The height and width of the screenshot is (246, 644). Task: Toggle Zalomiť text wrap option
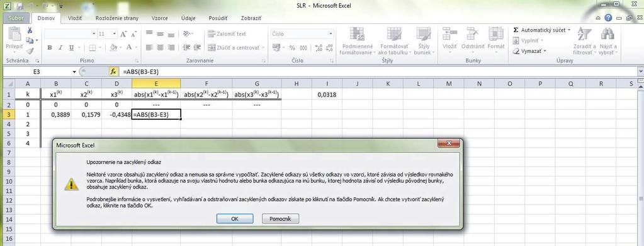[227, 33]
